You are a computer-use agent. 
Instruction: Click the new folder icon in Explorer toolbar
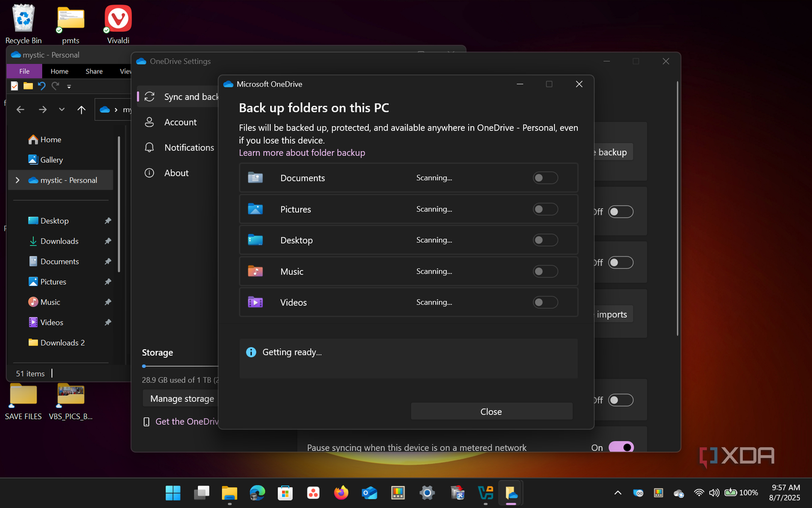point(28,86)
